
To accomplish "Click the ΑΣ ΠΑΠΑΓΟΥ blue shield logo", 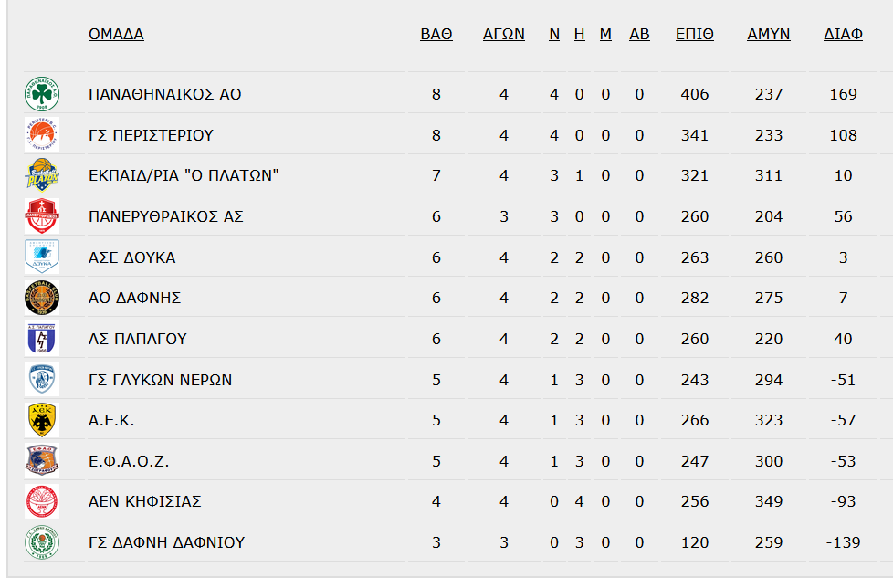I will pos(42,339).
